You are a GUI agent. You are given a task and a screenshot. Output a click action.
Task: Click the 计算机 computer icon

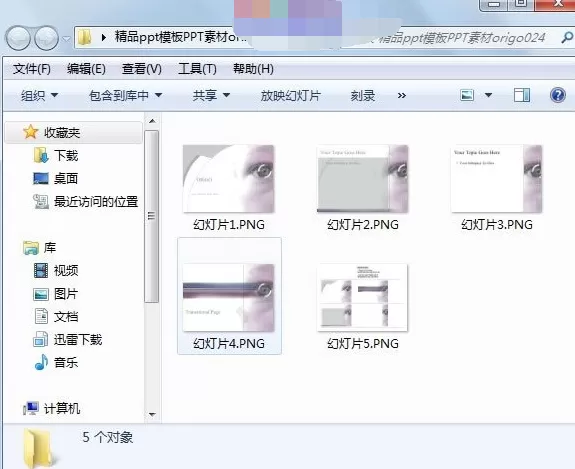pos(31,408)
